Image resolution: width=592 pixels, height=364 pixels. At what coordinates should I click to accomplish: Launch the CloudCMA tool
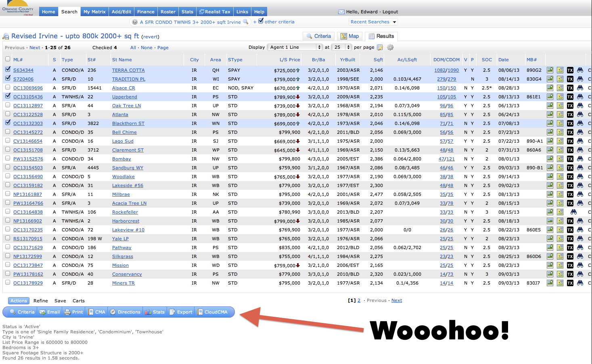pyautogui.click(x=214, y=312)
